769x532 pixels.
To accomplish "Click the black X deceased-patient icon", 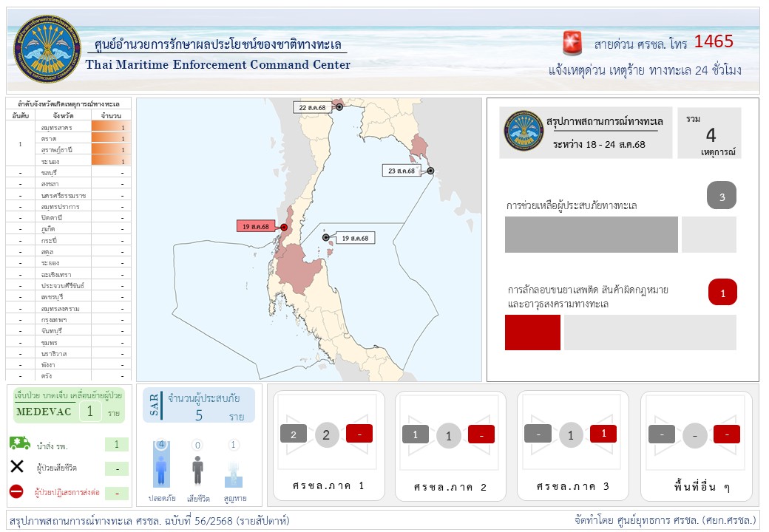I will (x=17, y=466).
